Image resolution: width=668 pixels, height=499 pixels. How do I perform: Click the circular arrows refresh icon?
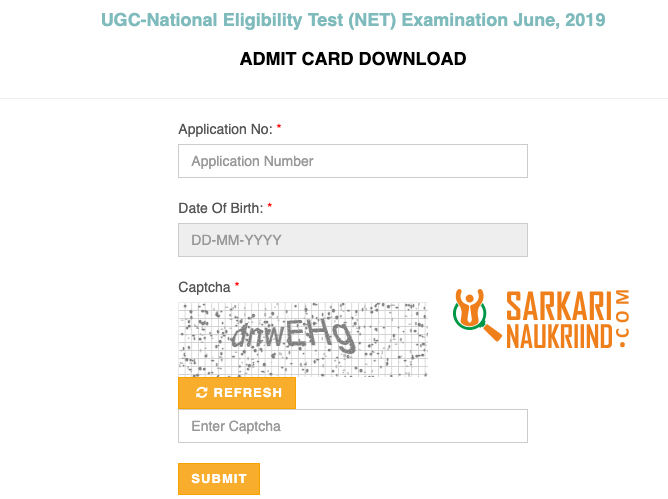coord(202,392)
